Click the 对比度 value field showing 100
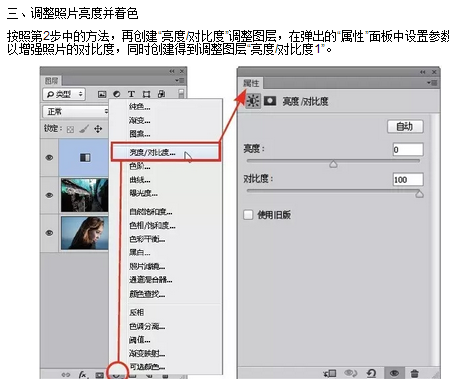 (408, 180)
